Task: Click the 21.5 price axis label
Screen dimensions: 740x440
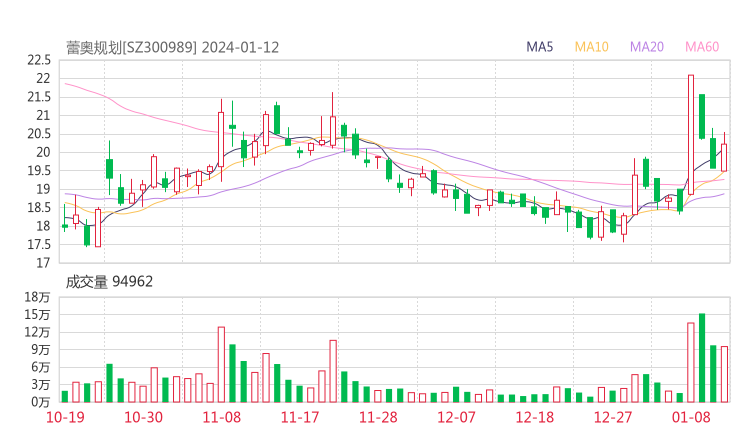Action: coord(39,97)
